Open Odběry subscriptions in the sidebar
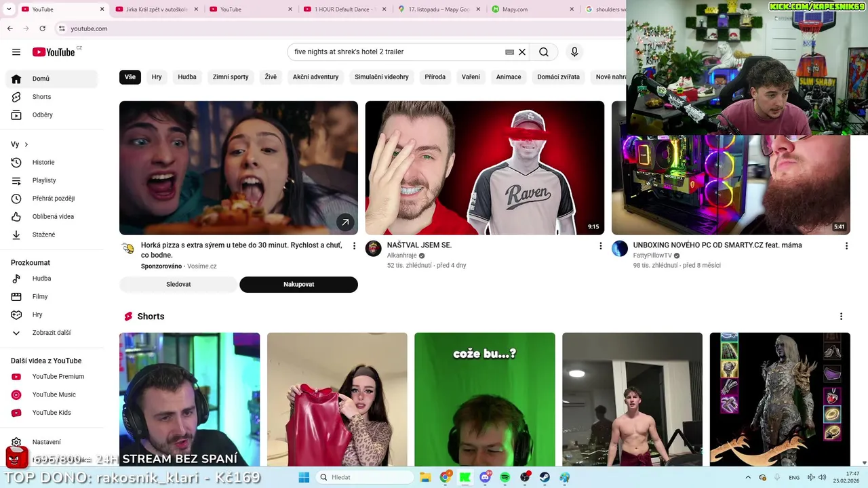Screen dimensions: 868x488 coord(52,115)
